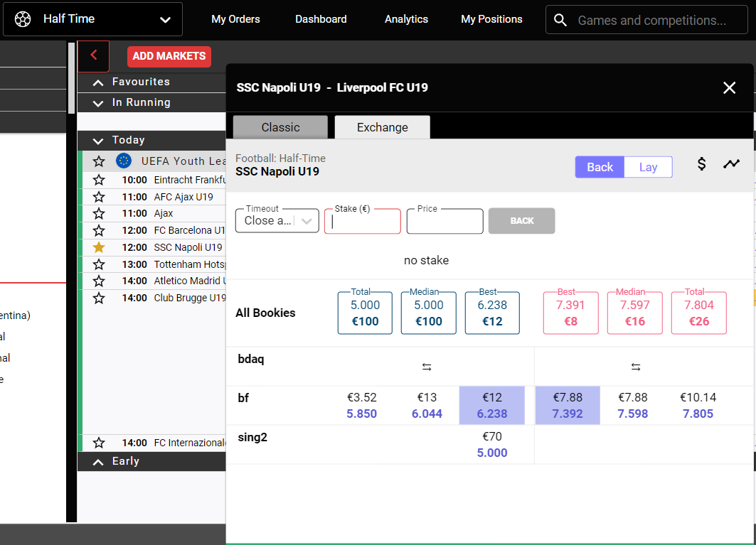Favourite the 11:00 Ajax match
The image size is (756, 545).
coord(99,213)
